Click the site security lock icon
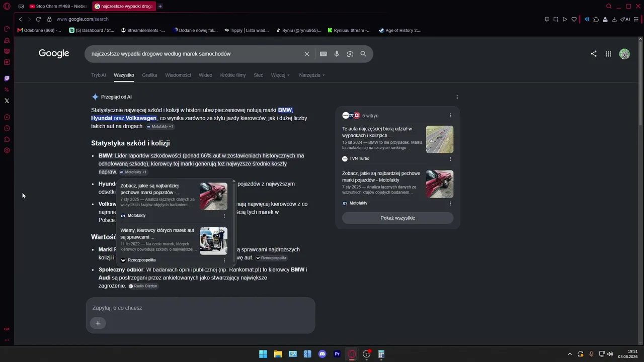 point(49,19)
